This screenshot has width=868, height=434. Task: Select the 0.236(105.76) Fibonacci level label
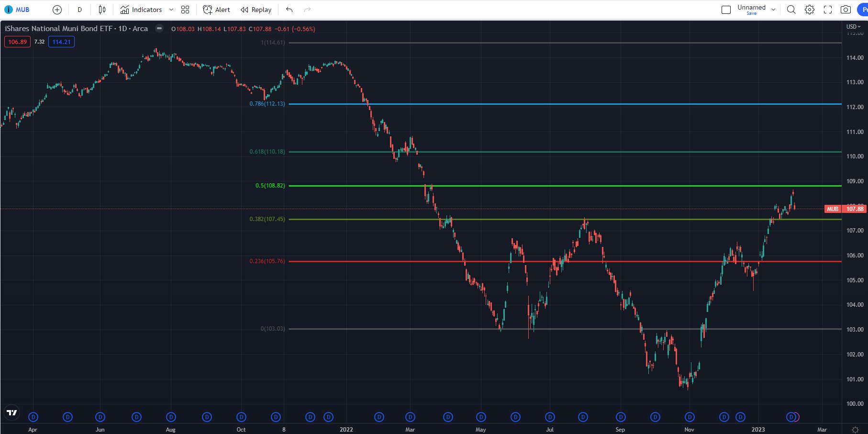[x=267, y=261]
